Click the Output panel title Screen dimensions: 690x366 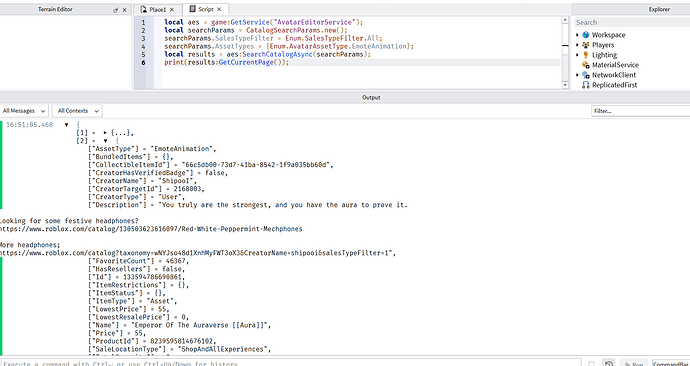click(x=371, y=98)
